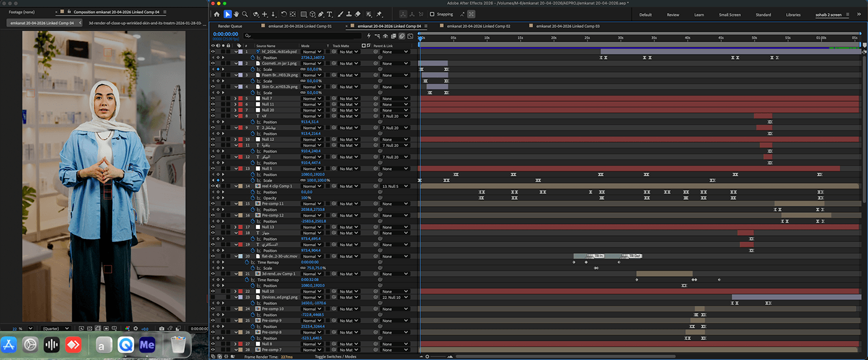Screen dimensions: 868x360
Task: Select the orange label color of layer 14
Action: [240, 186]
